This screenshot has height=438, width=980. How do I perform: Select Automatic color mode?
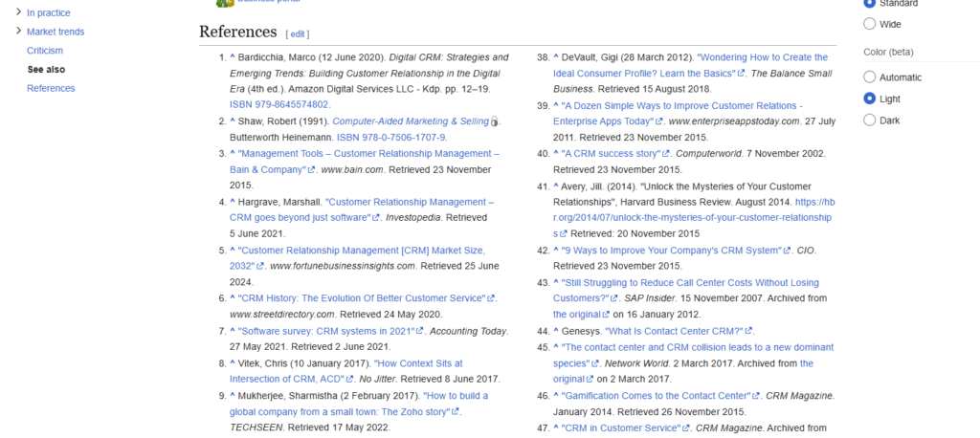point(869,77)
